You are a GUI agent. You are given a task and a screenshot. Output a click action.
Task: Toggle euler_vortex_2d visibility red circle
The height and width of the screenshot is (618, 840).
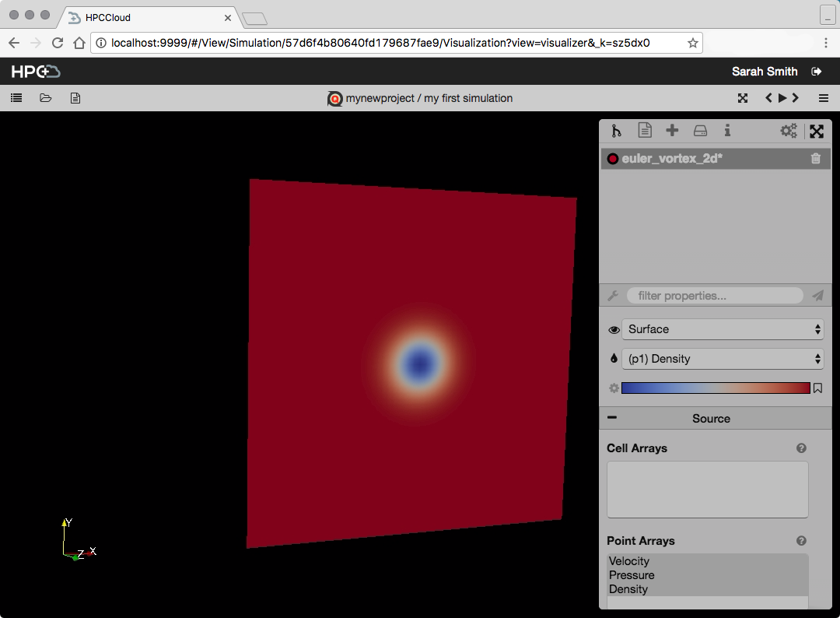[x=613, y=159]
